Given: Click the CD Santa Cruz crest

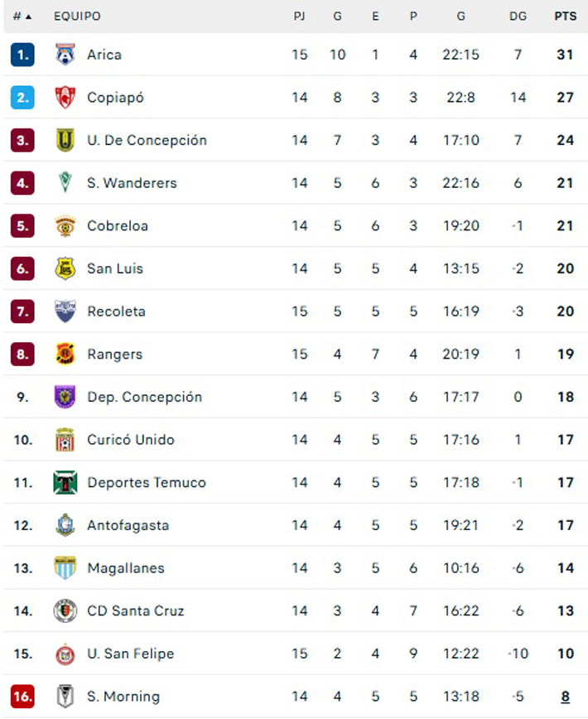Looking at the screenshot, I should pyautogui.click(x=65, y=611).
